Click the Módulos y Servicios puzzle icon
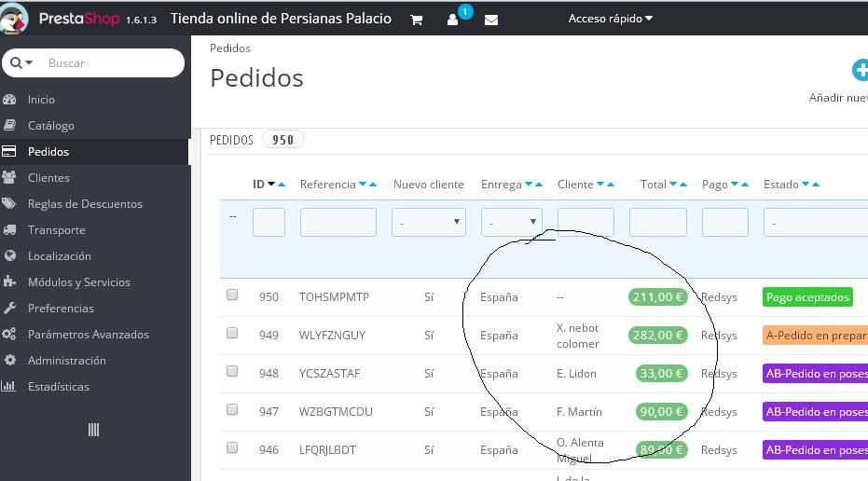Image resolution: width=868 pixels, height=481 pixels. click(x=9, y=282)
